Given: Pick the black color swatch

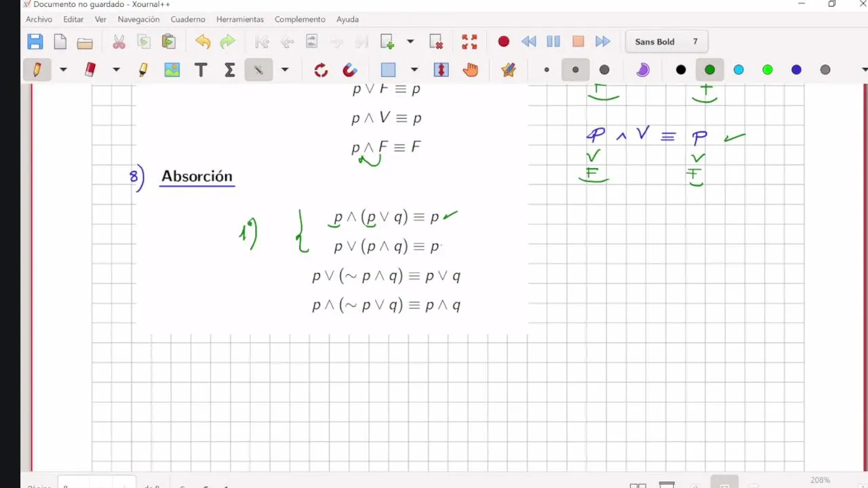Looking at the screenshot, I should (x=681, y=70).
